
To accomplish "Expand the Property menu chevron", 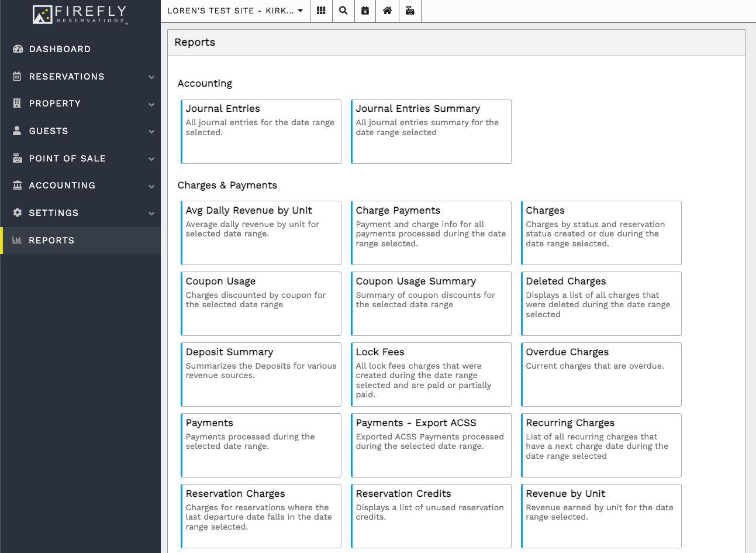I will tap(151, 105).
